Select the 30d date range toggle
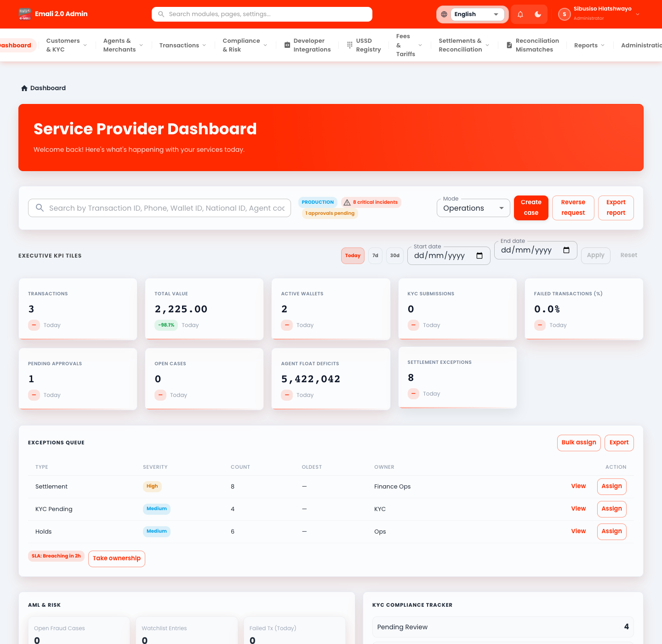Image resolution: width=662 pixels, height=644 pixels. [395, 256]
